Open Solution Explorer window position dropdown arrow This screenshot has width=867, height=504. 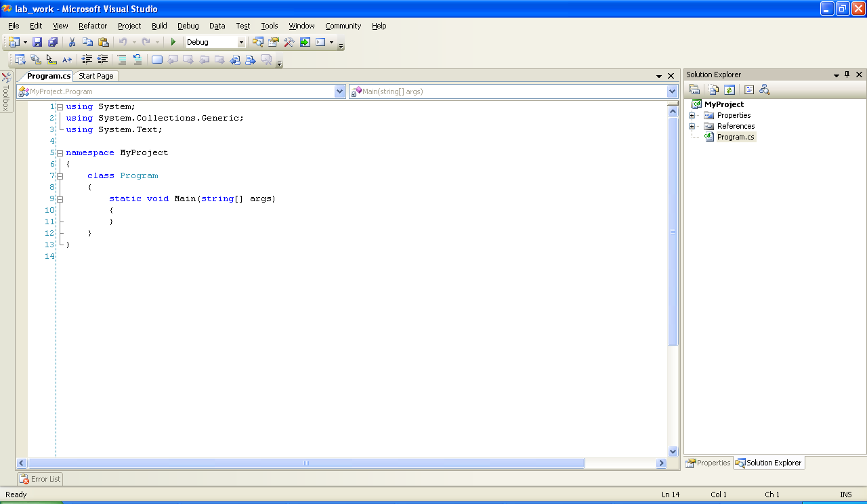(836, 75)
